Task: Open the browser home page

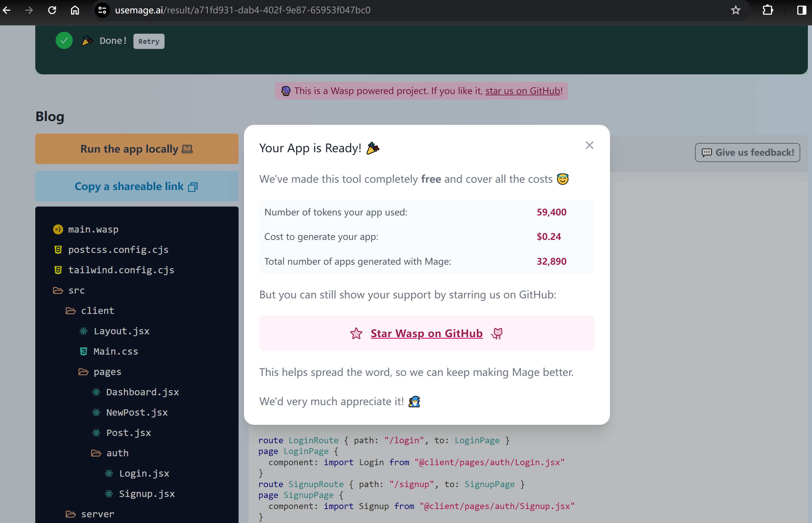Action: (x=75, y=10)
